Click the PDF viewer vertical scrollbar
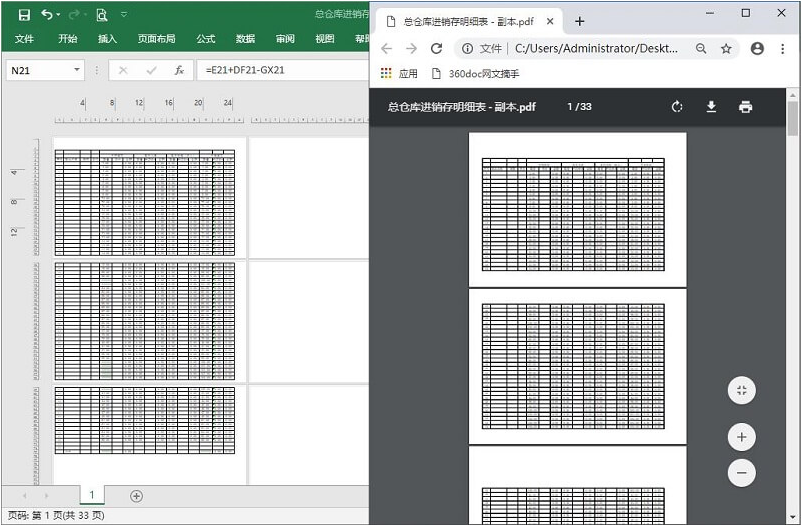803x527 pixels. click(x=793, y=300)
